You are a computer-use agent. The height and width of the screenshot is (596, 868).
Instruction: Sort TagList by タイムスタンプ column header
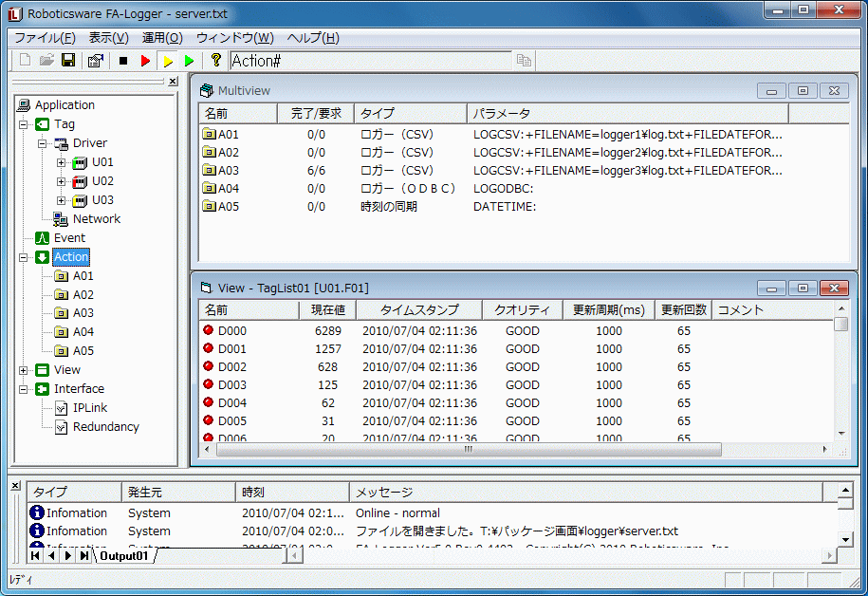pos(419,310)
